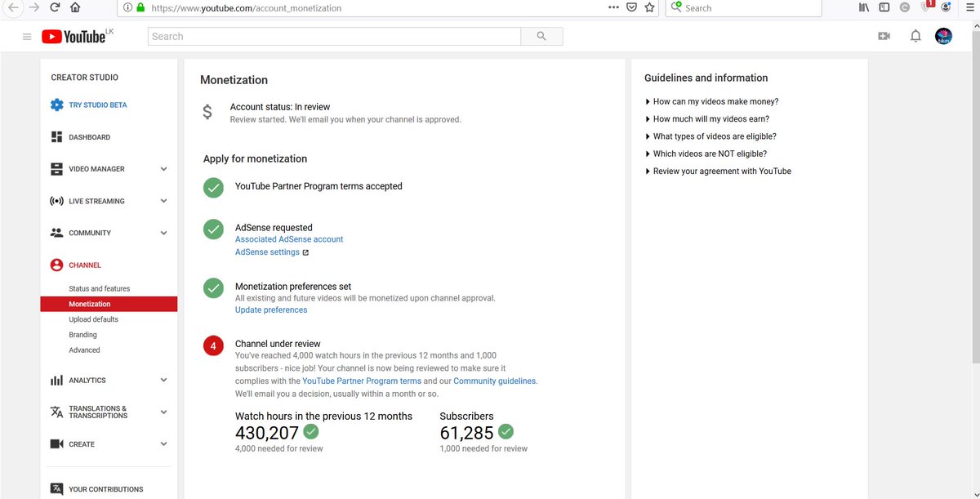980x499 pixels.
Task: Click the Analytics bar chart icon
Action: point(56,381)
